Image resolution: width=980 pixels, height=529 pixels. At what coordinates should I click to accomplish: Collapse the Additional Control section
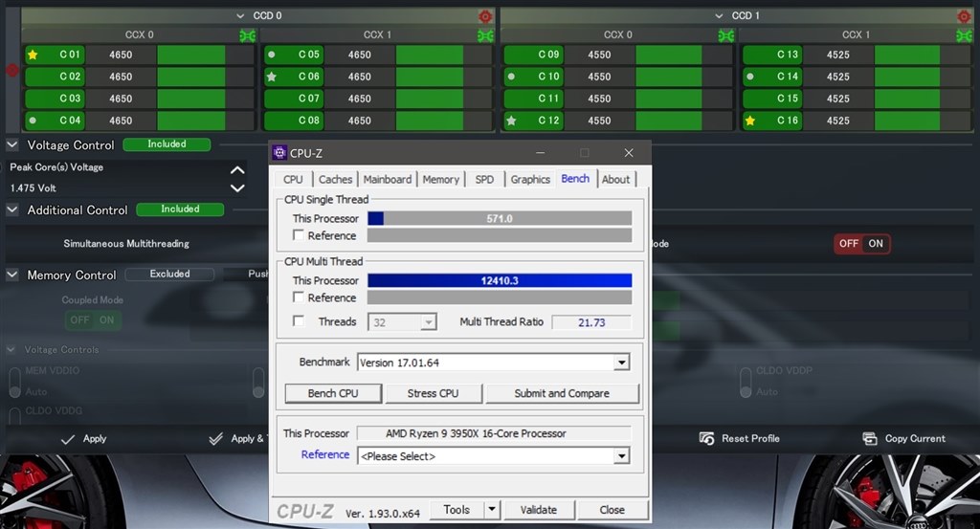tap(11, 209)
